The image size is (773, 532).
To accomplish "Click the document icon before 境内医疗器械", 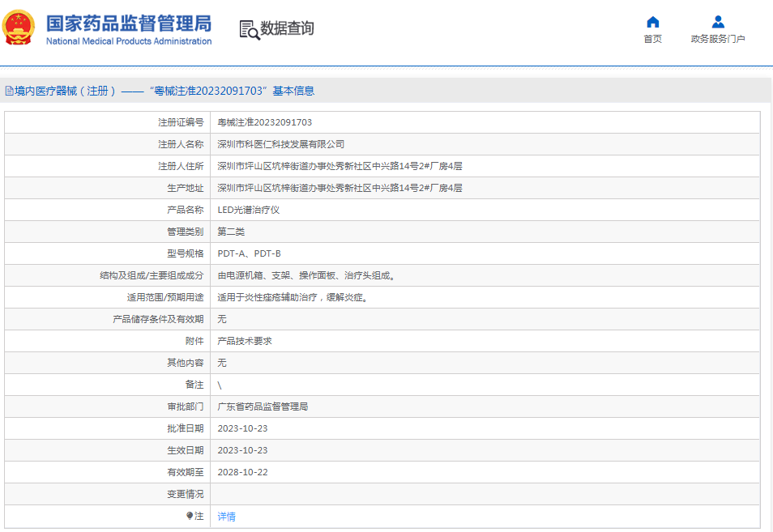I will click(x=9, y=91).
